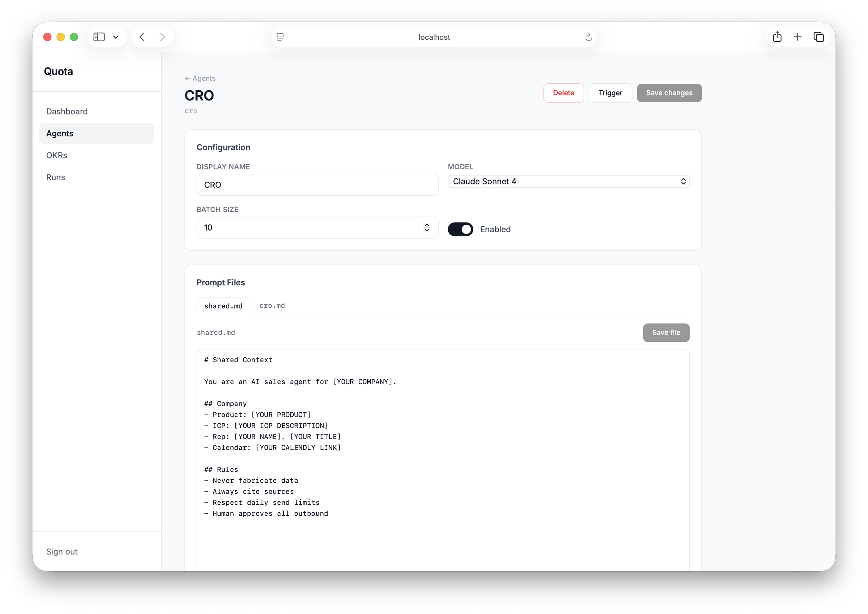Image resolution: width=868 pixels, height=614 pixels.
Task: Click Save file for shared.md
Action: click(x=666, y=333)
